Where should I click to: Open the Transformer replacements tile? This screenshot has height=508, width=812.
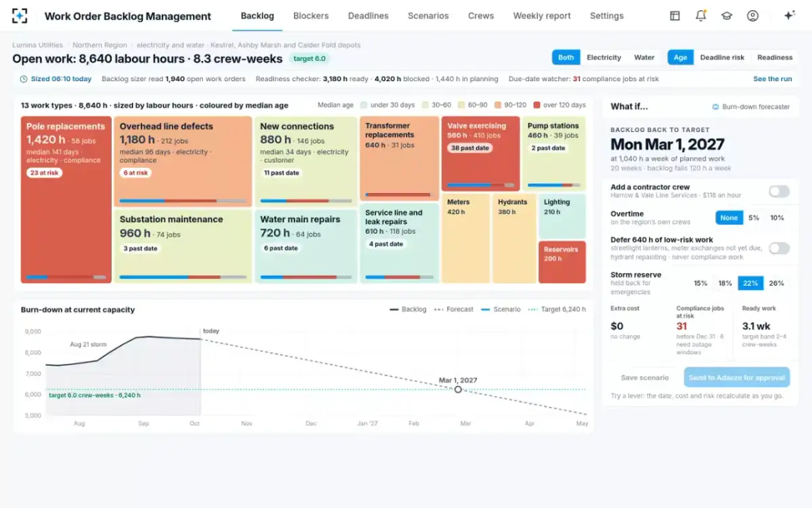[x=399, y=158]
